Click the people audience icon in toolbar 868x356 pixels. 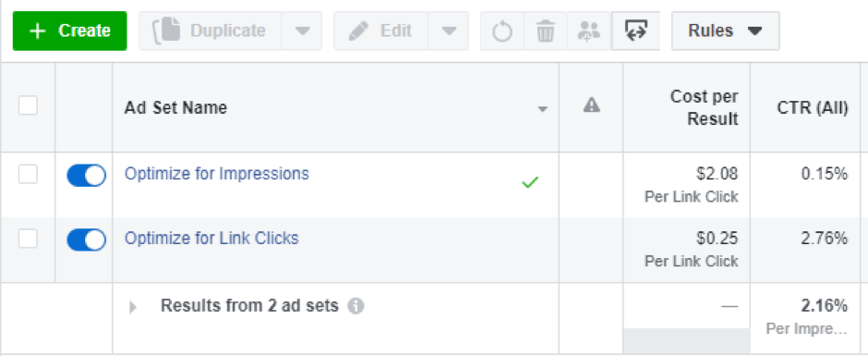[x=589, y=31]
